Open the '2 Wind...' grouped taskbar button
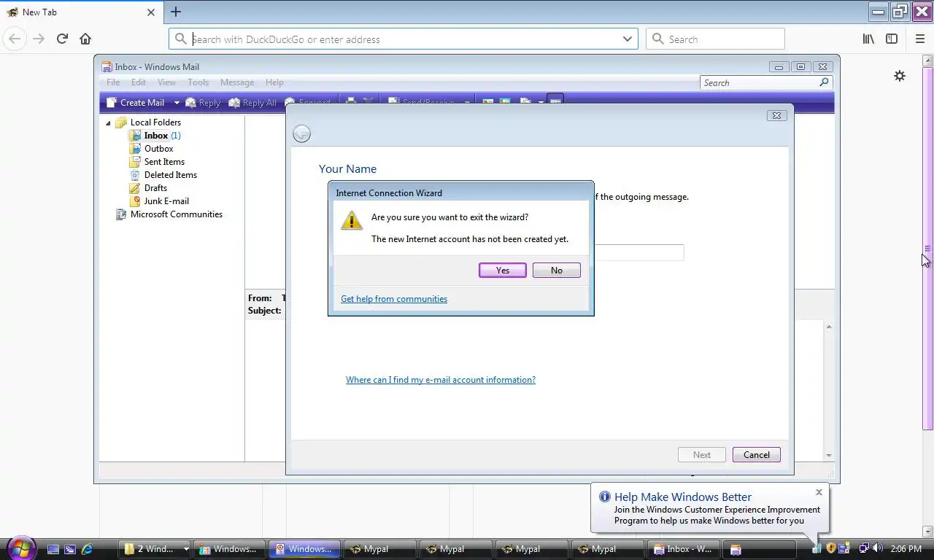This screenshot has width=934, height=560. point(155,549)
